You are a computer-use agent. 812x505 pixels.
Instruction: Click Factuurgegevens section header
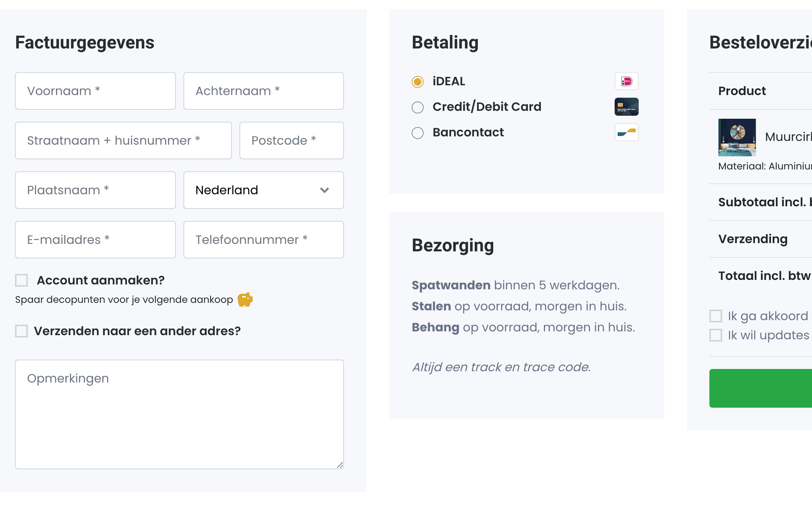tap(85, 42)
